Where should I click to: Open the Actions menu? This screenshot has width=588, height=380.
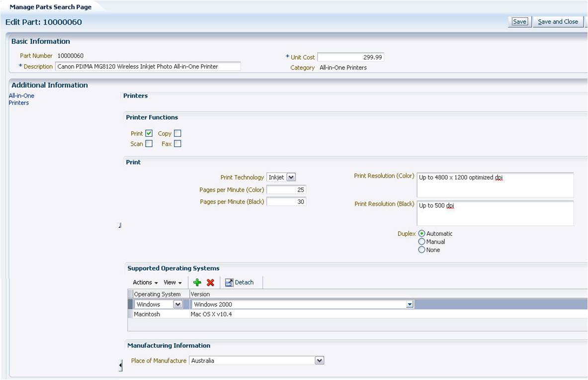145,283
